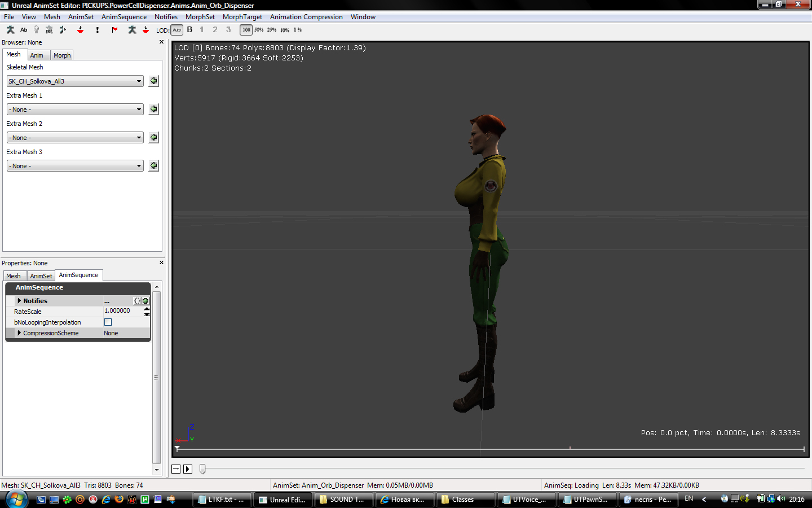Click the exclamation mark toolbar icon
The width and height of the screenshot is (812, 508).
(98, 30)
